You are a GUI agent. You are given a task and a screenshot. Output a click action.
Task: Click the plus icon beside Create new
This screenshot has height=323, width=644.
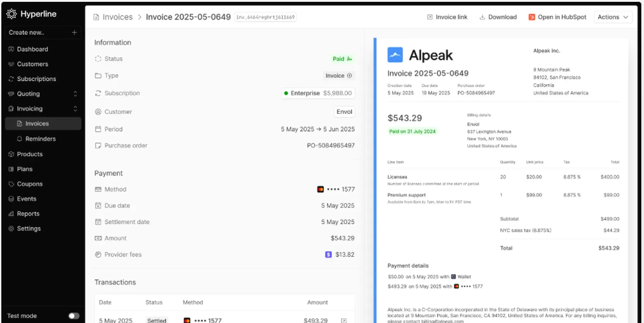click(74, 32)
